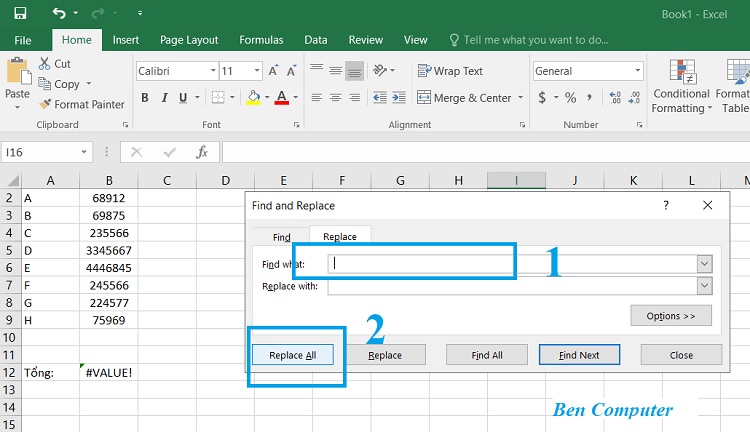Screen dimensions: 750x432
Task: Click Decrease Decimal icon
Action: click(x=635, y=98)
